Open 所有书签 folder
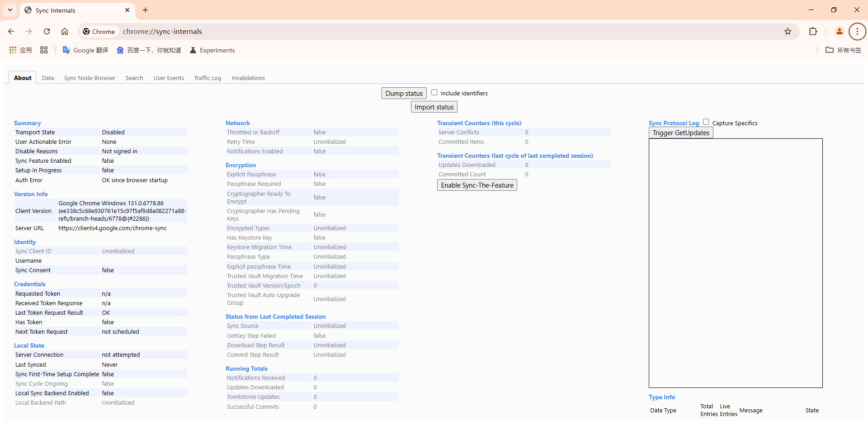Viewport: 868px width, 430px height. [843, 50]
